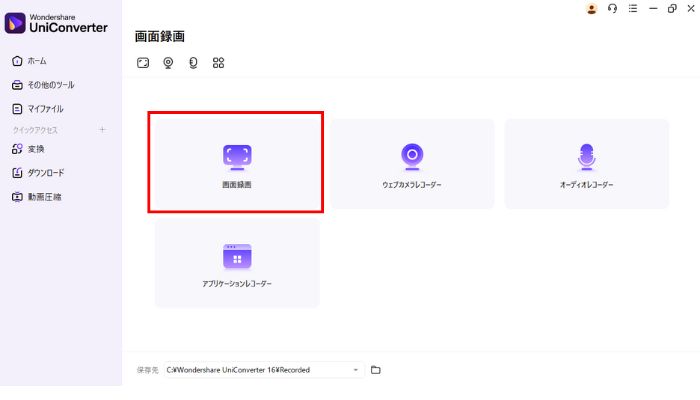The height and width of the screenshot is (400, 700).
Task: Open ダウンロード from quick access
Action: click(45, 173)
